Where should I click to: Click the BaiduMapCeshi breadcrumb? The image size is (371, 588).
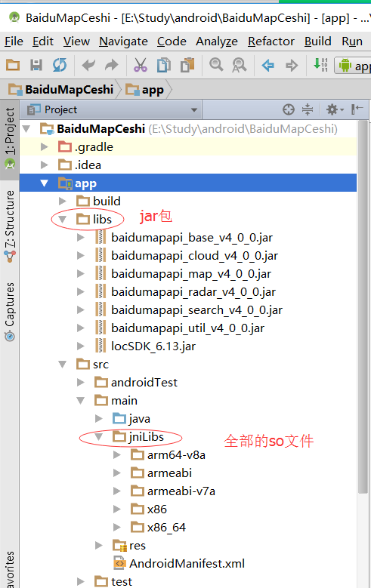tap(62, 90)
